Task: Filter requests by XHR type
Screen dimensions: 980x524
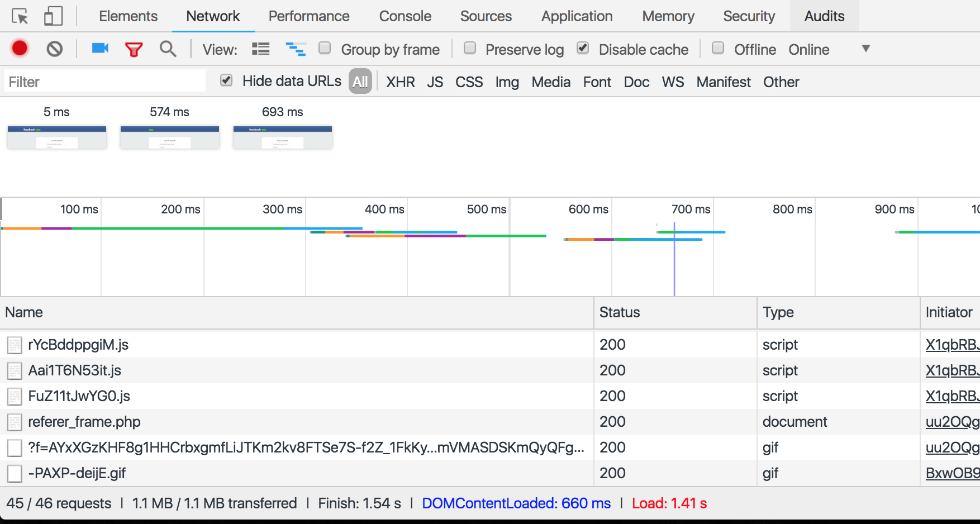Action: point(400,82)
